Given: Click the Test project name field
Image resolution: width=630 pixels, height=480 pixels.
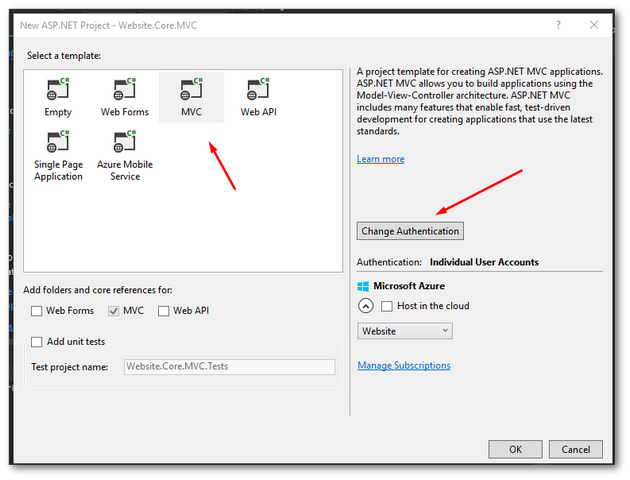Looking at the screenshot, I should point(228,367).
